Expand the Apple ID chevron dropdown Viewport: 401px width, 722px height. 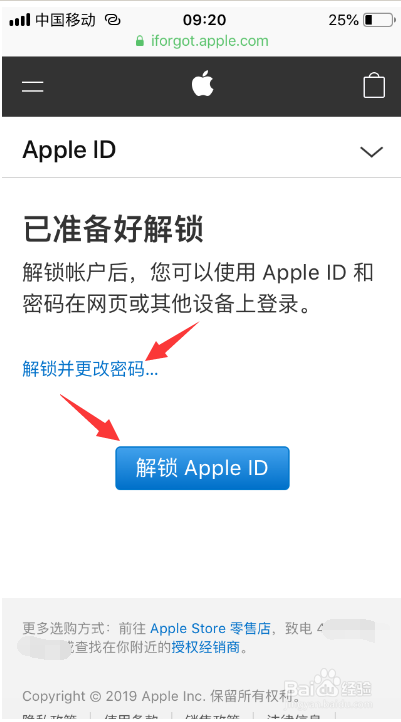(371, 151)
